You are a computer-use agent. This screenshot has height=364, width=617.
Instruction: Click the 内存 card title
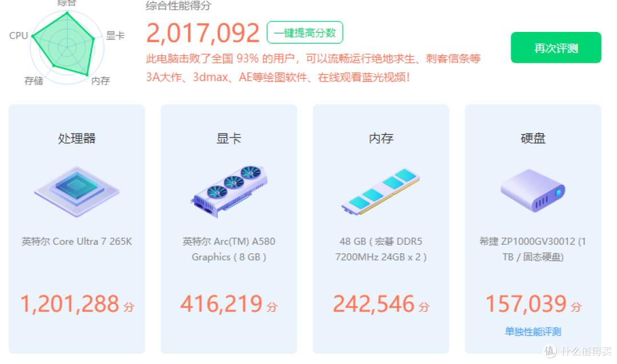381,139
